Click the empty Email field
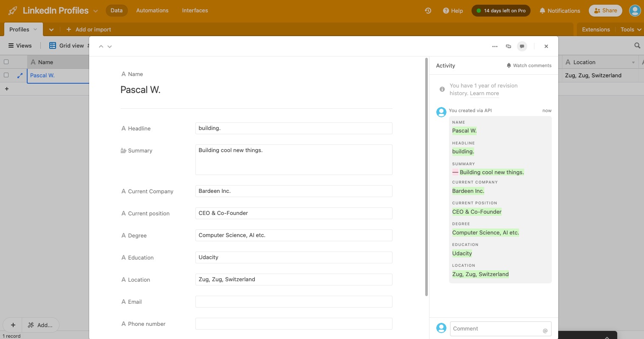 (x=294, y=302)
